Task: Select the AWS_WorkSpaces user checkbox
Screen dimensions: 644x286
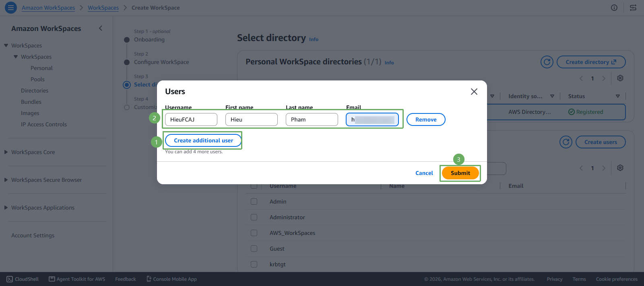Action: 254,233
